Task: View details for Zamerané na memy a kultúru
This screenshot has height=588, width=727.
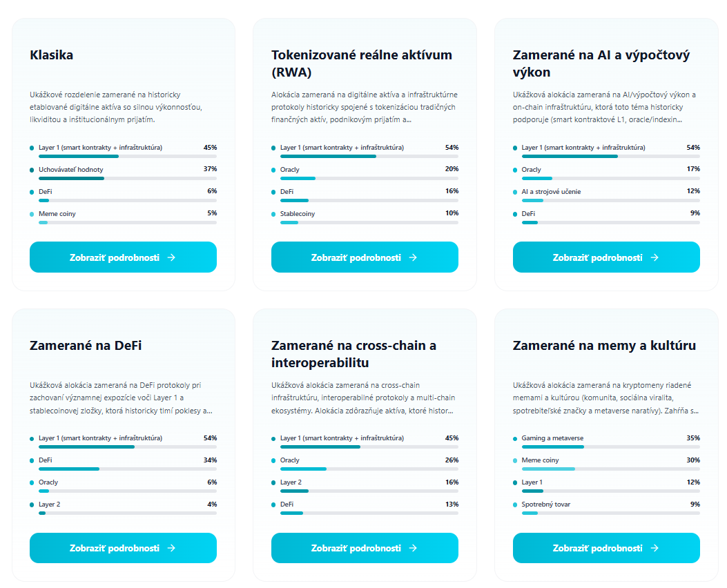Action: pos(606,548)
